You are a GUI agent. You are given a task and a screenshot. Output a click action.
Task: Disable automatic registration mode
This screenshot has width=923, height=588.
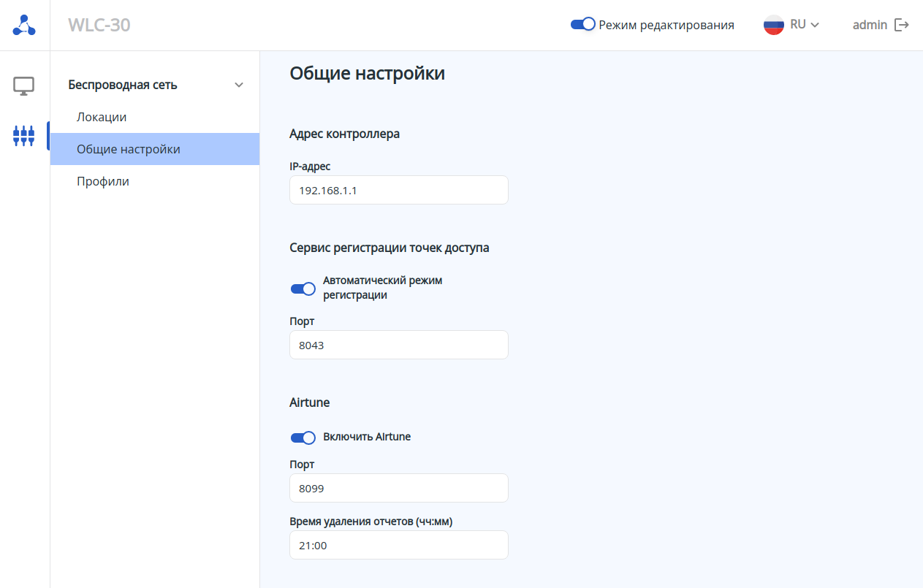pyautogui.click(x=303, y=289)
